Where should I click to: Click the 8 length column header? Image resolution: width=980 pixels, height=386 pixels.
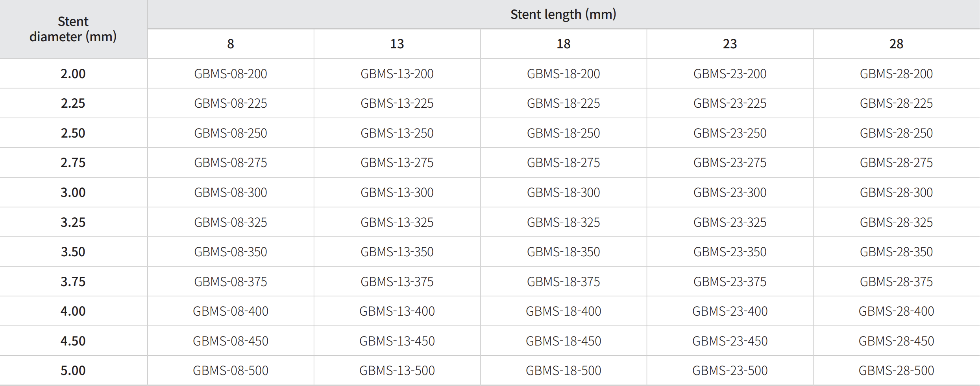[x=230, y=44]
